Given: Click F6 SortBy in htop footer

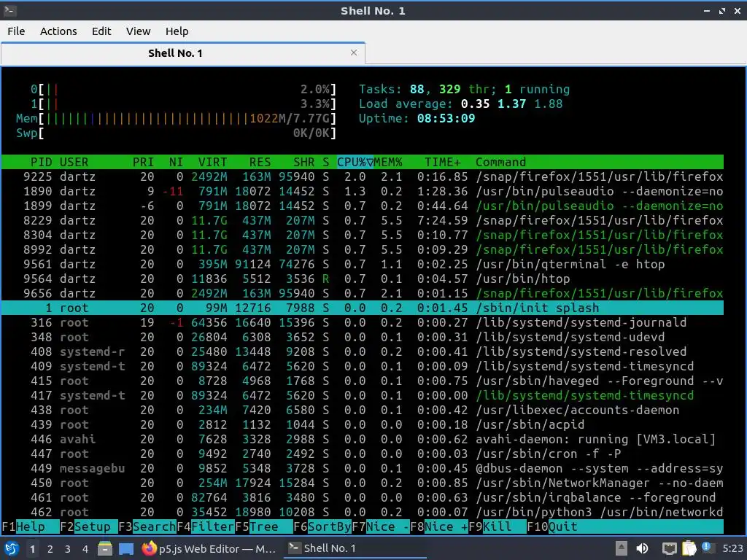Looking at the screenshot, I should [x=322, y=526].
